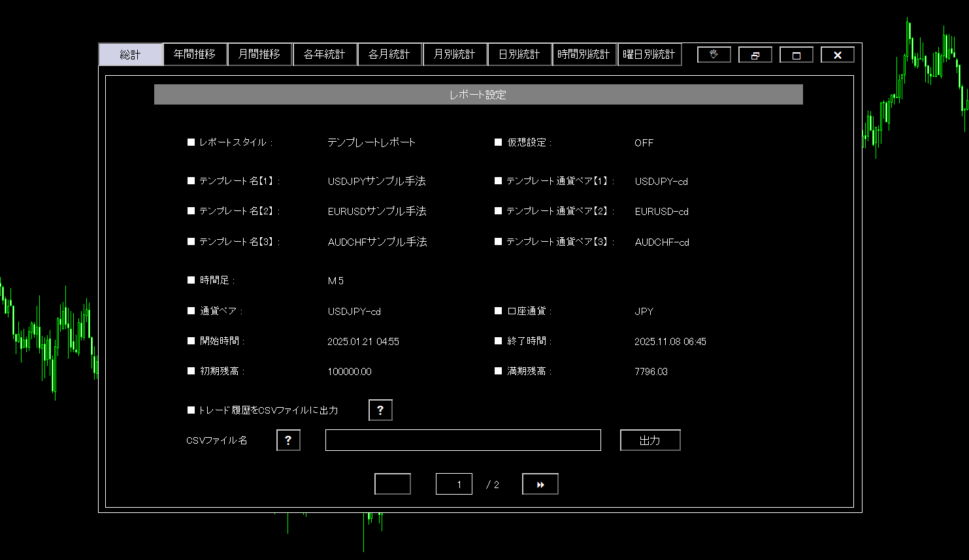The image size is (969, 560).
Task: Click inside the CSV file name field
Action: 463,440
